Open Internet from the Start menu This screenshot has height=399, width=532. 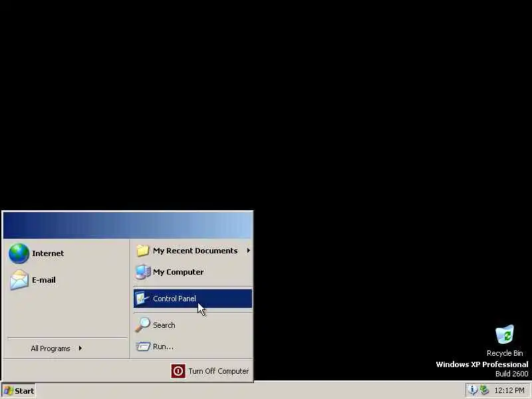click(x=67, y=253)
